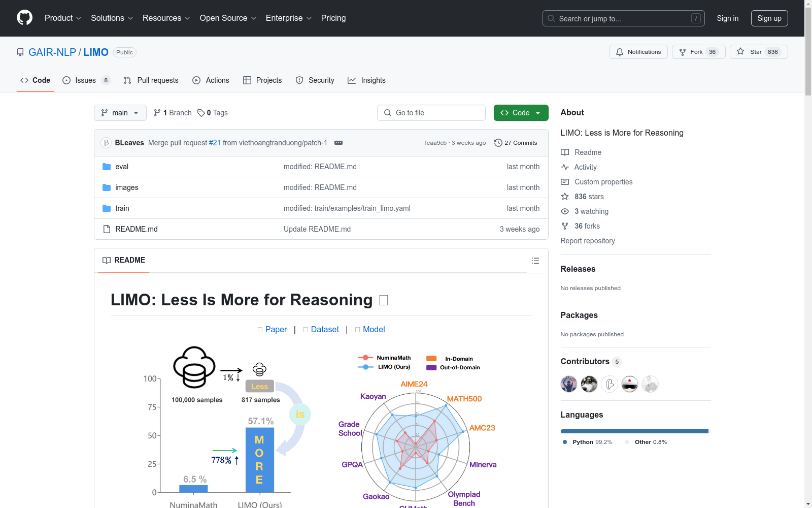Switch to the Code tab
Image resolution: width=812 pixels, height=508 pixels.
(x=35, y=80)
